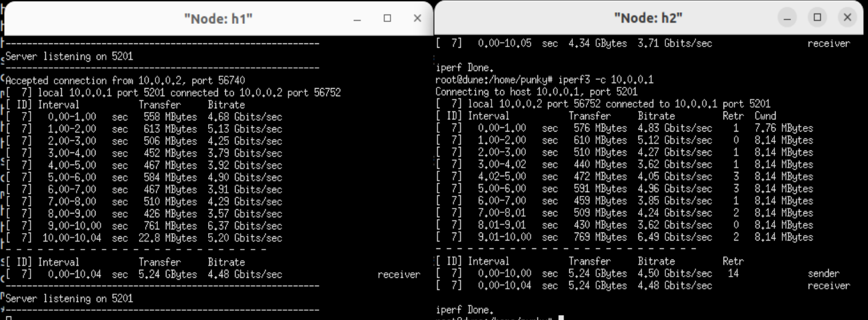Maximize the Node: h1 window
The image size is (868, 320).
(x=387, y=18)
